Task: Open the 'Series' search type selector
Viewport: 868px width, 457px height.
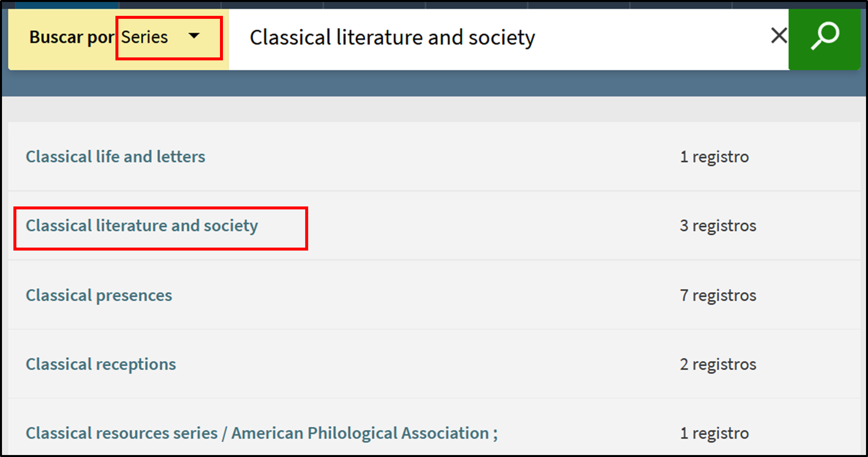Action: (x=145, y=37)
